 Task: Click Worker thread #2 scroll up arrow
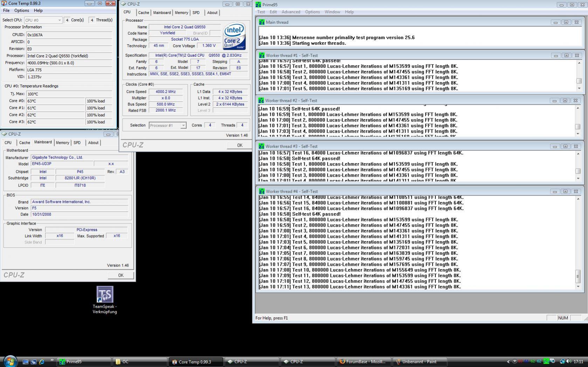coord(578,108)
